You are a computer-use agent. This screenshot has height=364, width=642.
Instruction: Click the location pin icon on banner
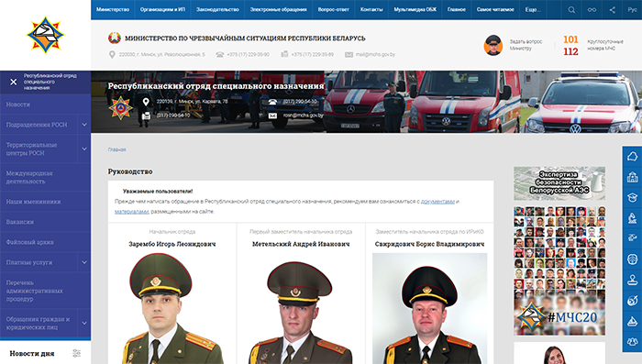(146, 102)
